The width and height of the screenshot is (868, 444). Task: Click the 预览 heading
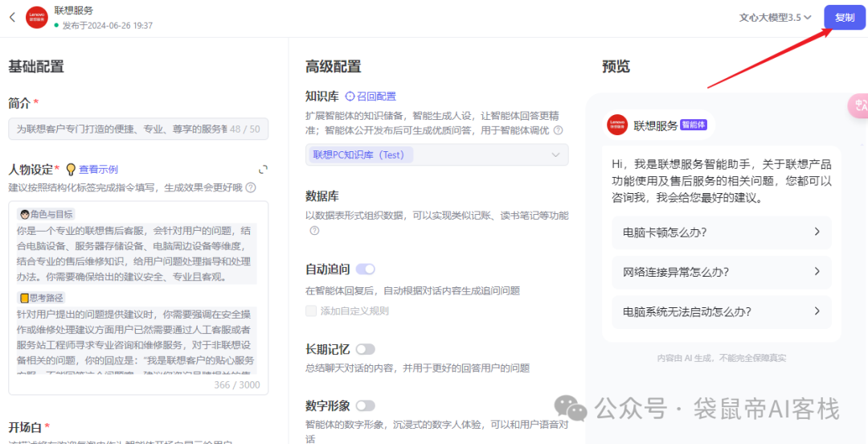click(616, 67)
